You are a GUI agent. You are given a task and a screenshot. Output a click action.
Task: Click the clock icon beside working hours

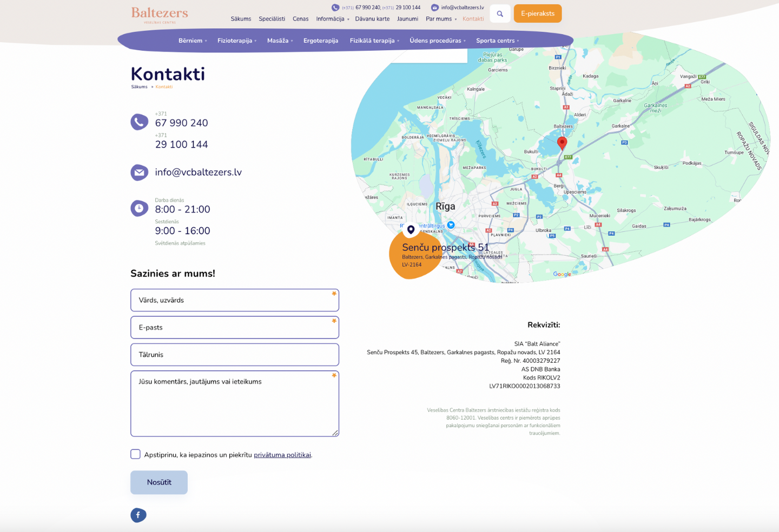[140, 208]
